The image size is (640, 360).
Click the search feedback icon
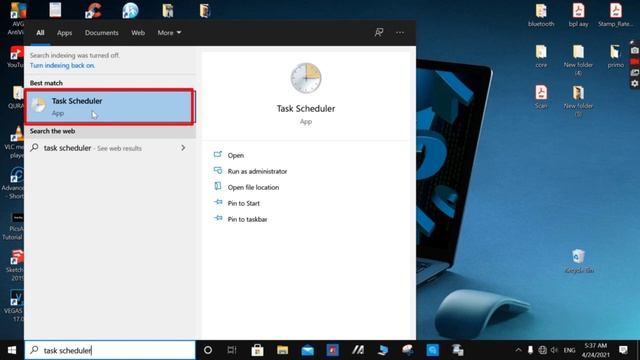point(379,32)
